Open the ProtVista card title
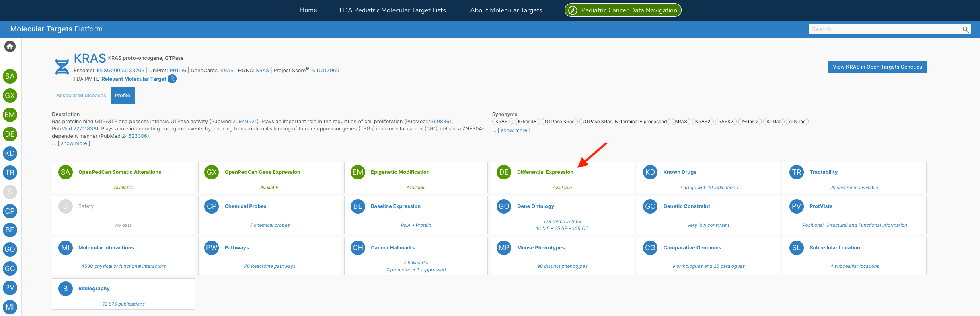 click(x=821, y=206)
